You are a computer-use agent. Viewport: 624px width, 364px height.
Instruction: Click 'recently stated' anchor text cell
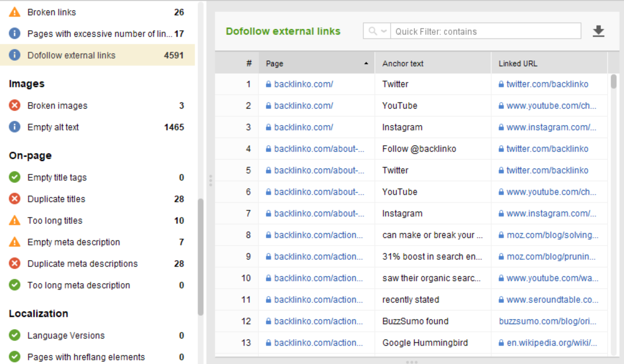click(433, 299)
